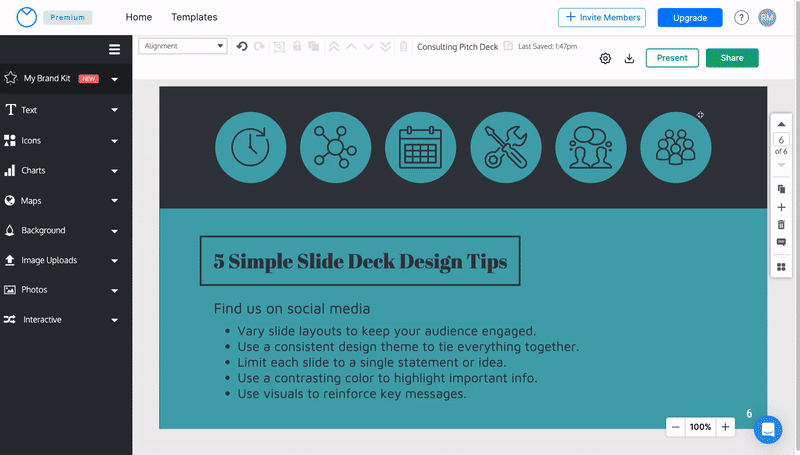Open the chat support bubble
800x455 pixels.
tap(768, 429)
